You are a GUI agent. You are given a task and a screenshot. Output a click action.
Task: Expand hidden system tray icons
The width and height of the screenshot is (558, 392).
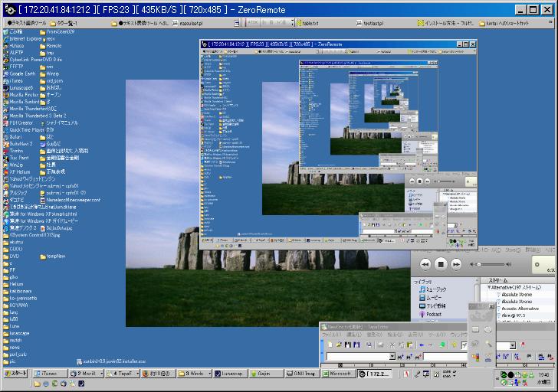coord(497,378)
